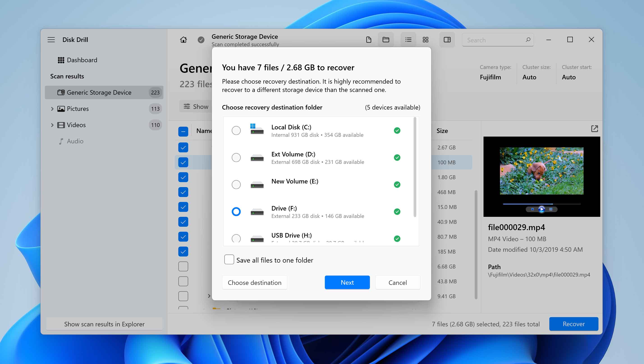The image size is (644, 364).
Task: Open the Videos scan results category
Action: 104,125
